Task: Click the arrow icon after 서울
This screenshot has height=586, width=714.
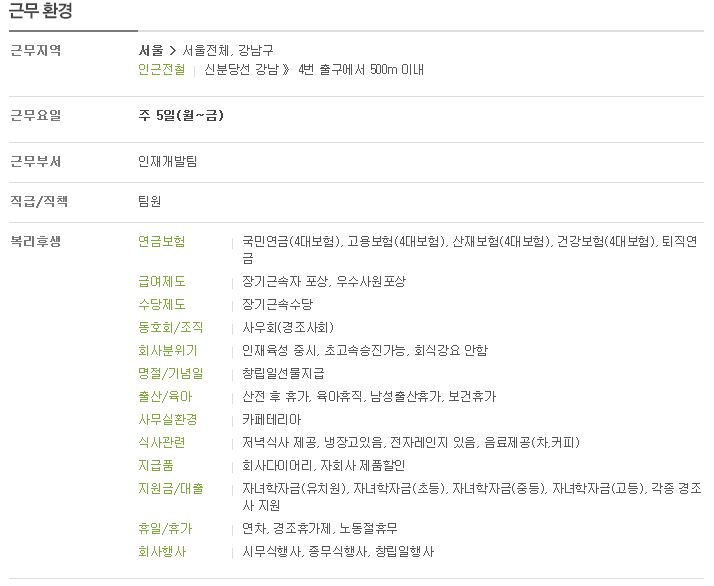Action: 173,51
